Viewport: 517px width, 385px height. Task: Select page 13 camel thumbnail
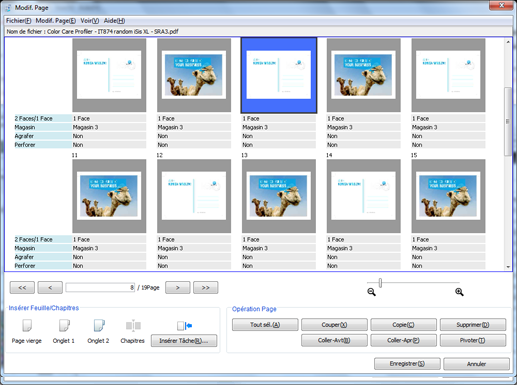pos(279,196)
